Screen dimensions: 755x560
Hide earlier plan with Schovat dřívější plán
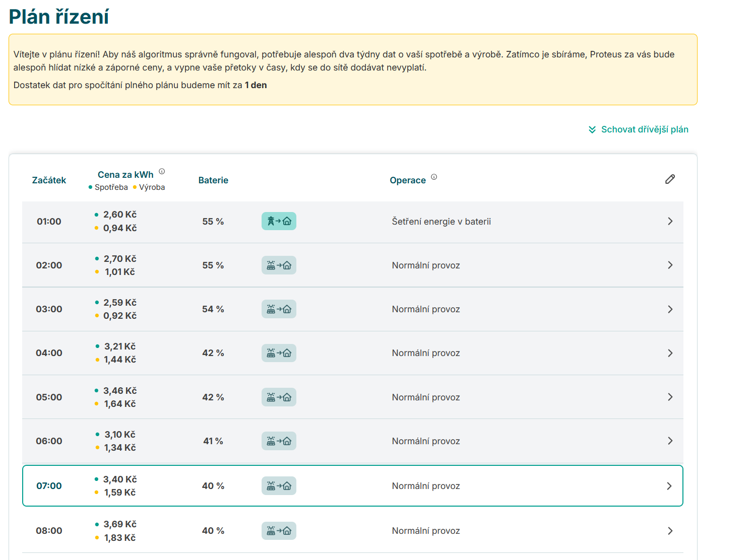(x=644, y=129)
